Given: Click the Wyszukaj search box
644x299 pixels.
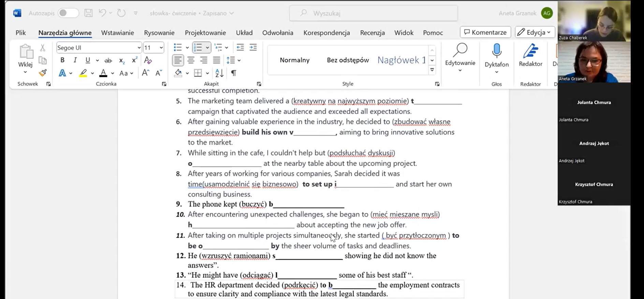Looking at the screenshot, I should 374,13.
